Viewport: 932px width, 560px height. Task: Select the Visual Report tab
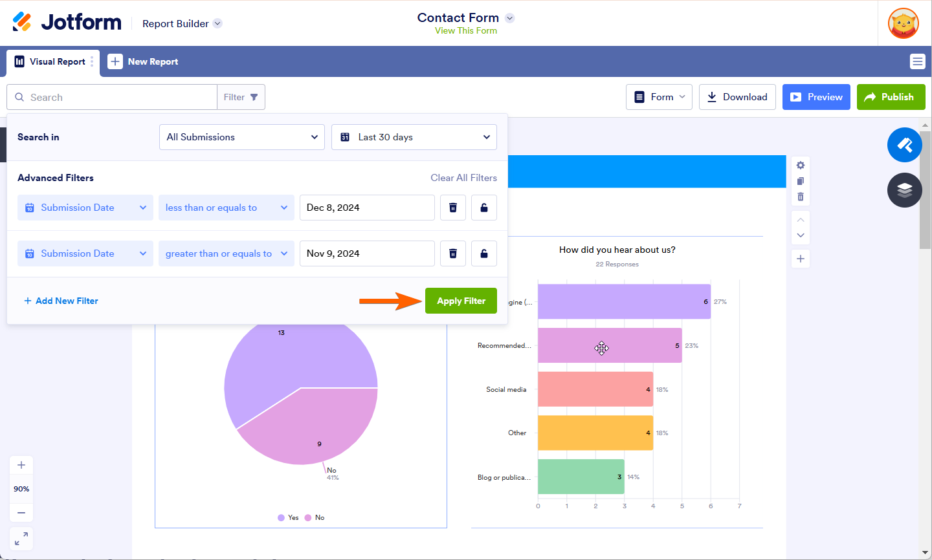click(x=53, y=62)
